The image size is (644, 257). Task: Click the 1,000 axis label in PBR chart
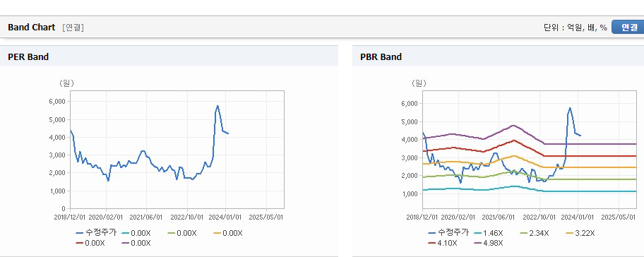(411, 193)
